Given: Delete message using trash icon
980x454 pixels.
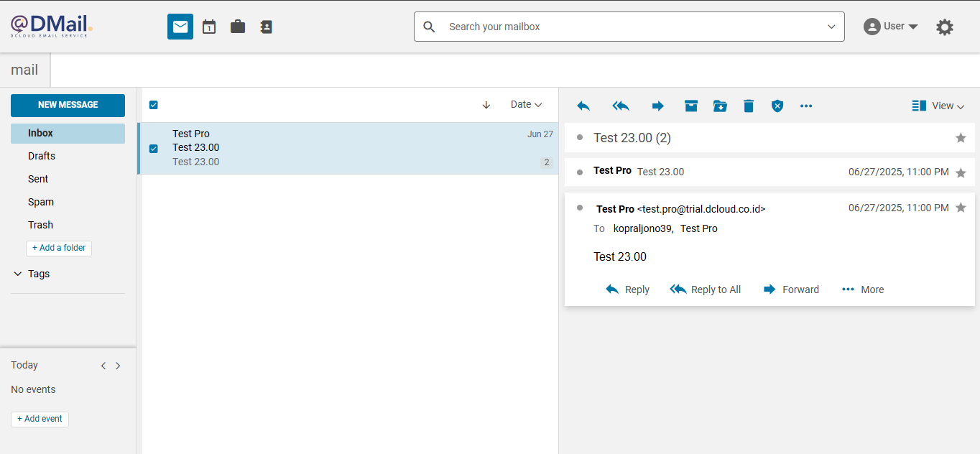Looking at the screenshot, I should pos(749,106).
